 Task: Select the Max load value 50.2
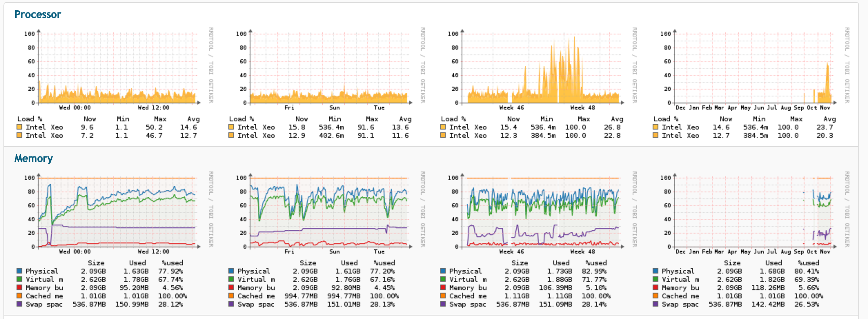coord(154,127)
